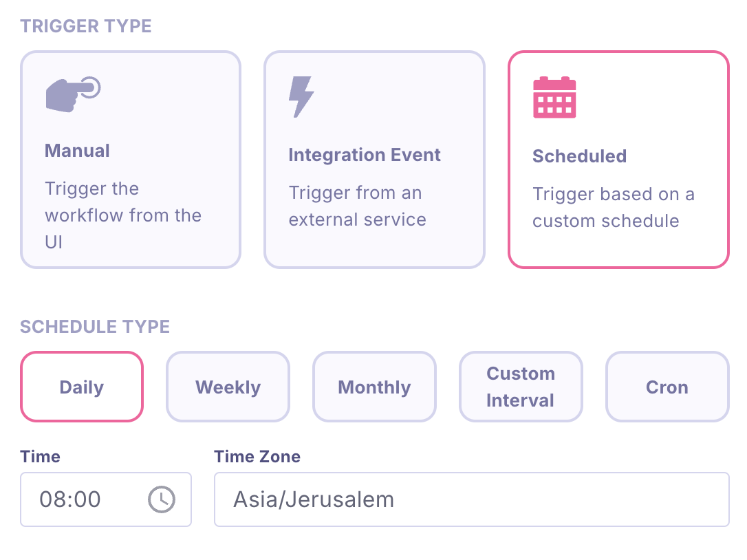Switch schedule type to Monthly
Image resolution: width=747 pixels, height=560 pixels.
pos(374,387)
